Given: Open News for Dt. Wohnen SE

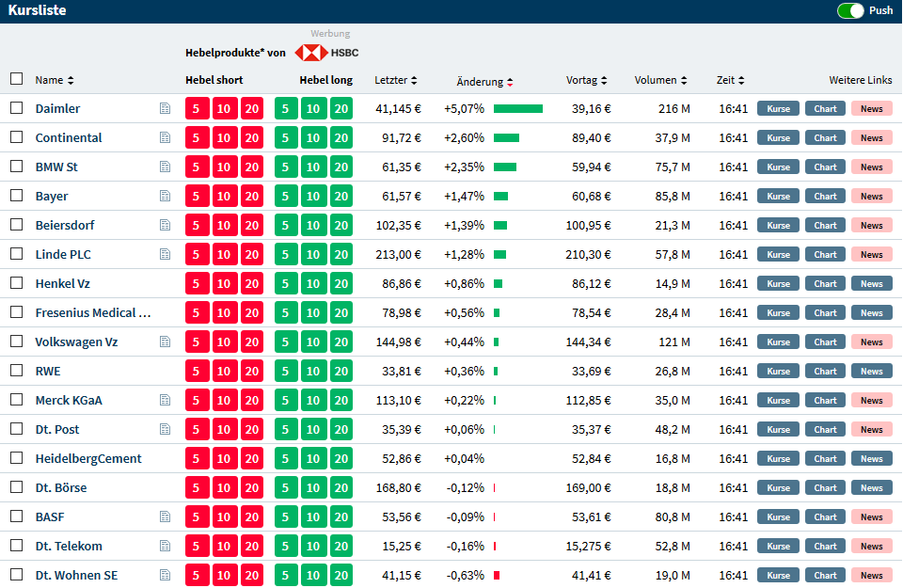Looking at the screenshot, I should [872, 575].
